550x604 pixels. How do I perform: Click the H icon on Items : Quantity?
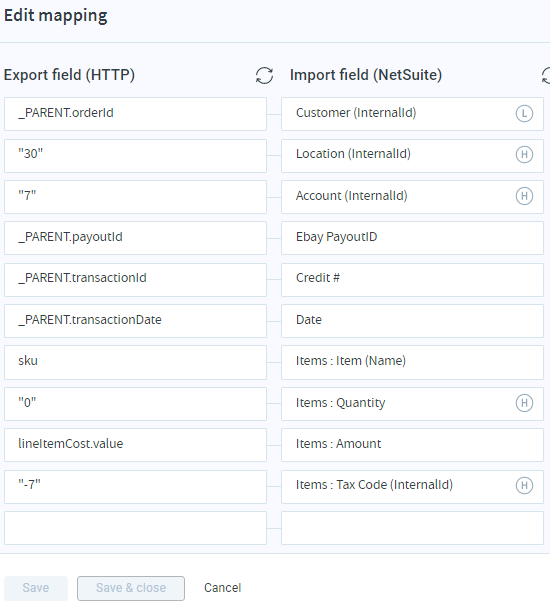[524, 403]
